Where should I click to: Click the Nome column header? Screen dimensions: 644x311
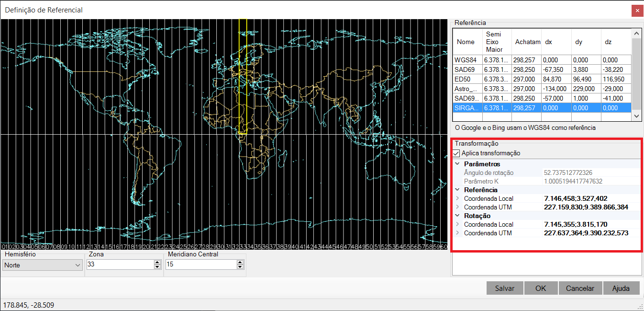coord(468,42)
